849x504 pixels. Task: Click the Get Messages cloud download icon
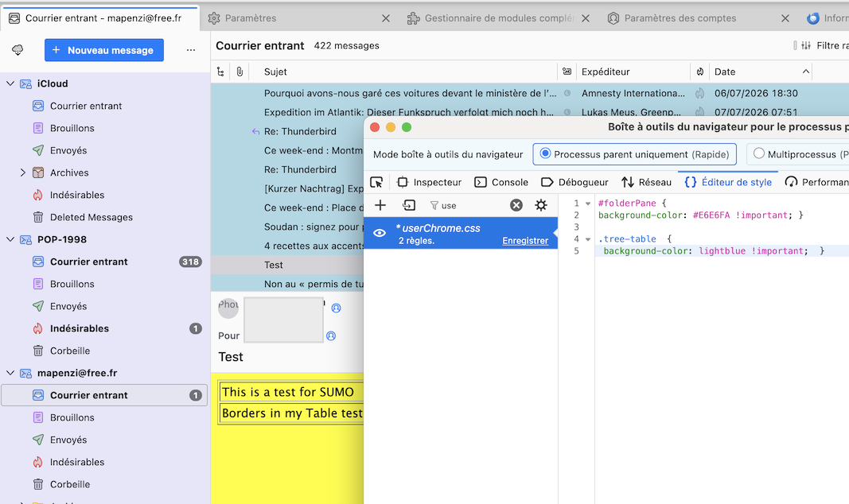coord(18,50)
